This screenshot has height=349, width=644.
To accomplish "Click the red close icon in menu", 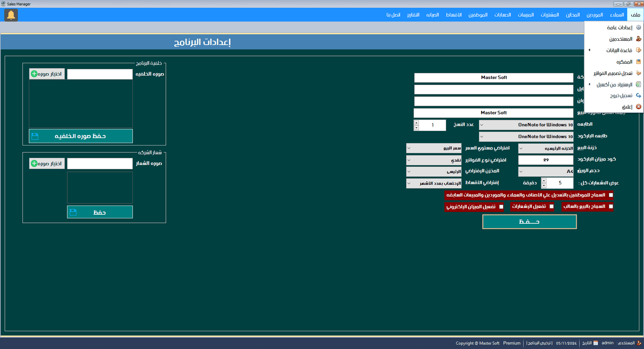I will pos(638,107).
